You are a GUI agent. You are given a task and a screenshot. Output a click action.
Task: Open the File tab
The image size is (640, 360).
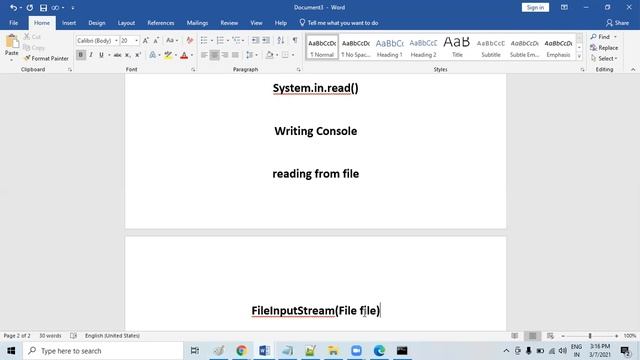[13, 23]
